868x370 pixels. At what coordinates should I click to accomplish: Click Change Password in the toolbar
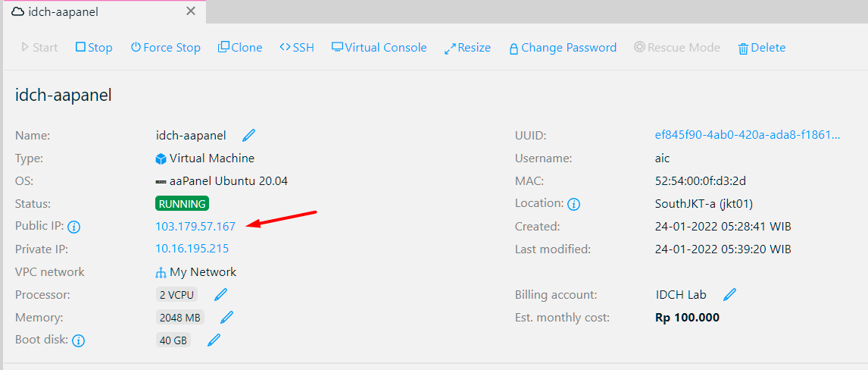coord(562,47)
